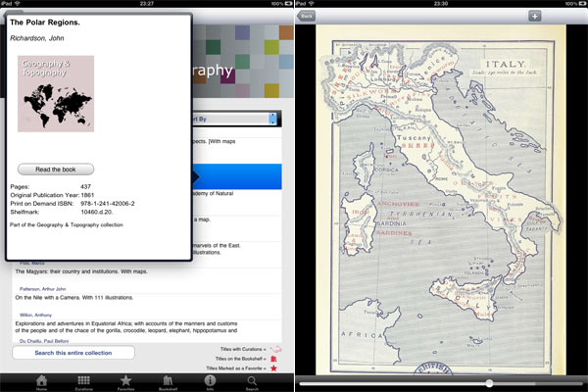Click the Shelfmark value 10460.d.20.
This screenshot has width=588, height=392.
pos(97,212)
